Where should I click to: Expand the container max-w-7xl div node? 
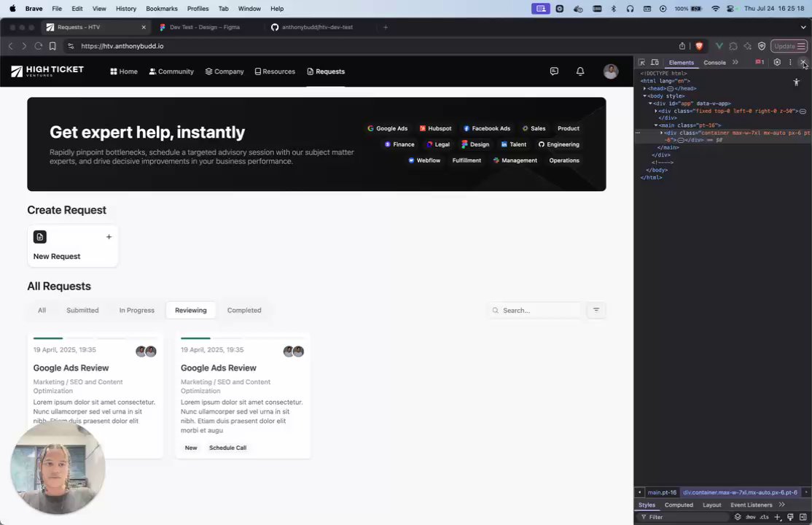pos(661,133)
